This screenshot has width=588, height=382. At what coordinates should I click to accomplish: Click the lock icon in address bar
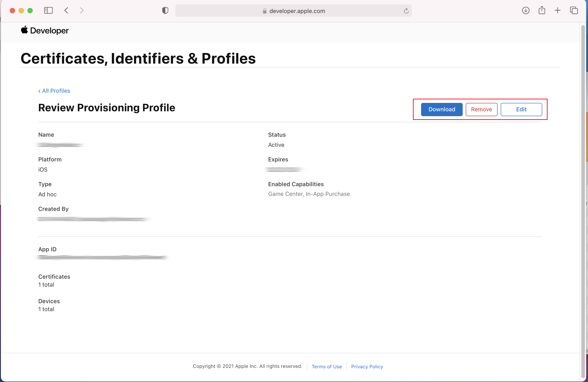(265, 11)
